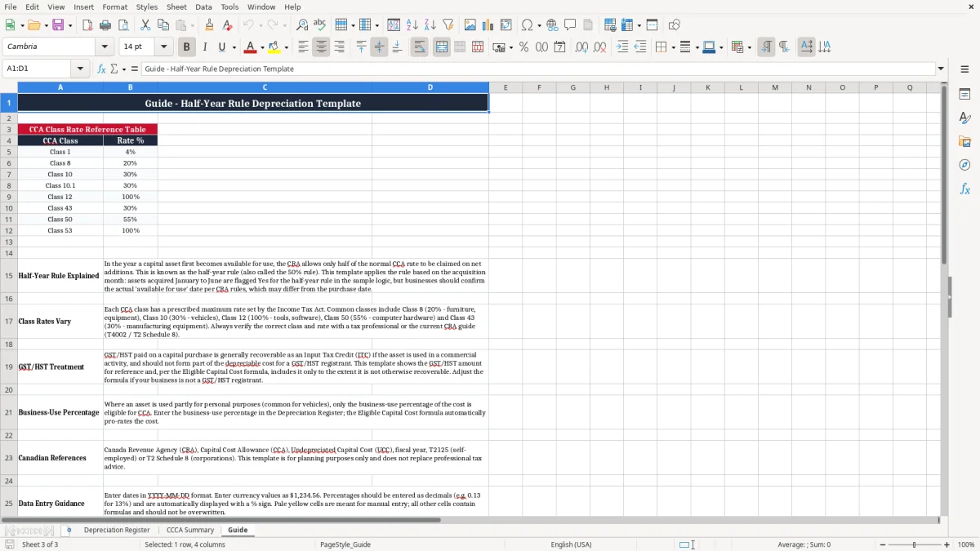Insert a hyperlink

553,25
